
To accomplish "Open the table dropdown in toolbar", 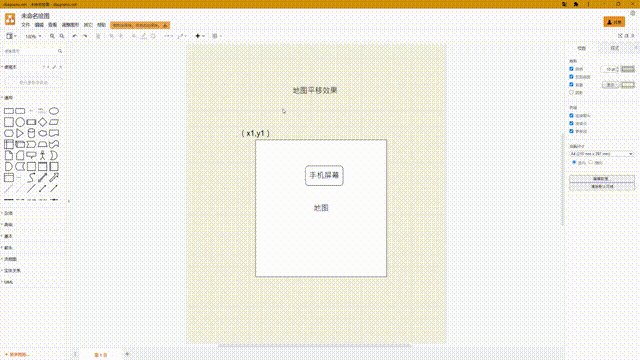I will (217, 36).
